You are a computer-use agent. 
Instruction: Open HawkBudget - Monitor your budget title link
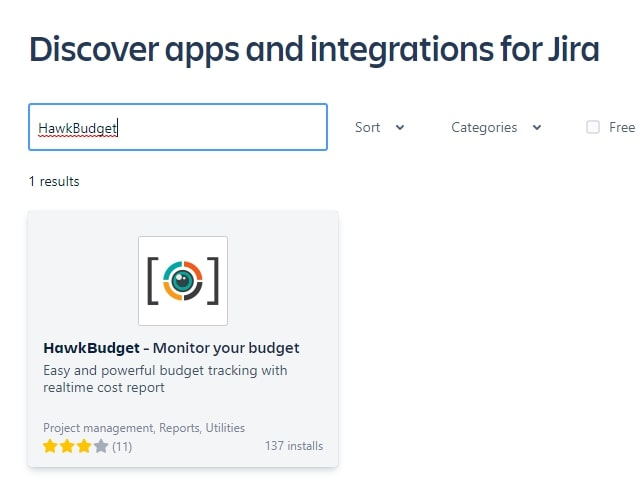tap(171, 348)
